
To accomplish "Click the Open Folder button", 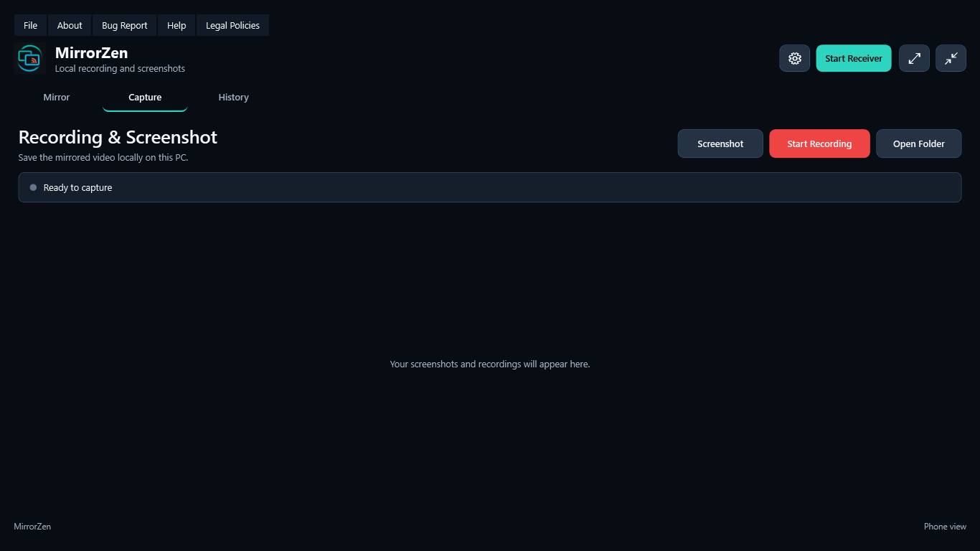I will pyautogui.click(x=918, y=143).
